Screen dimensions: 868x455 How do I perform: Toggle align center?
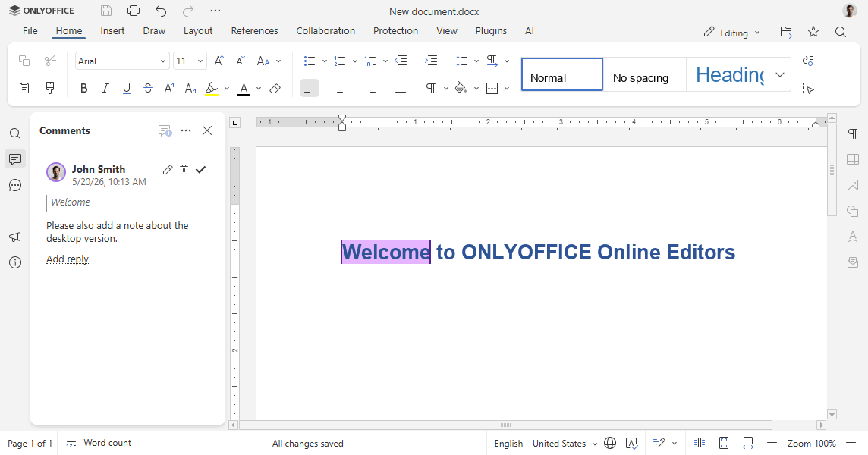coord(340,88)
